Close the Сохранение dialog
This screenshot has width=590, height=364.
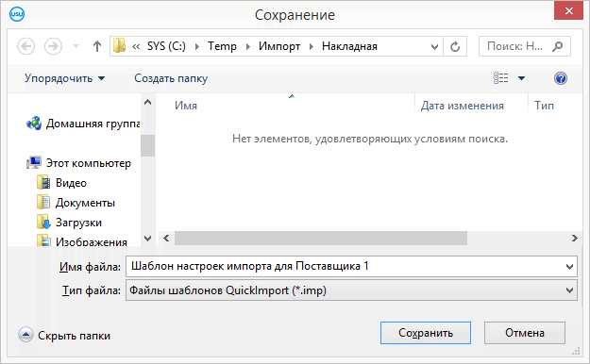coord(568,11)
